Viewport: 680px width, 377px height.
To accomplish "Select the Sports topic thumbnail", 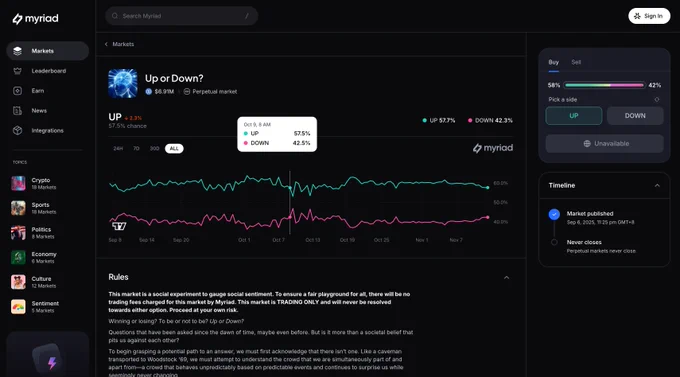I will [18, 208].
